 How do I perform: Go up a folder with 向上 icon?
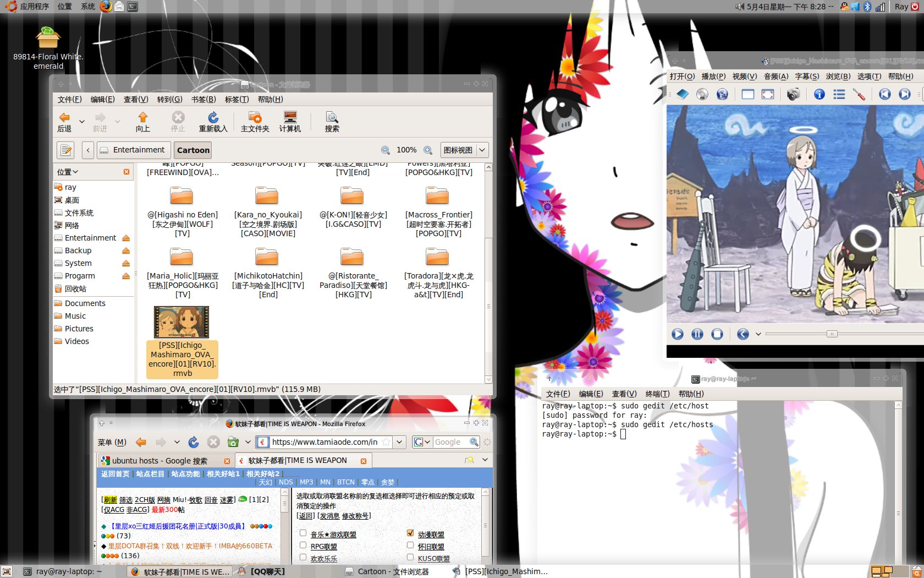coord(143,122)
